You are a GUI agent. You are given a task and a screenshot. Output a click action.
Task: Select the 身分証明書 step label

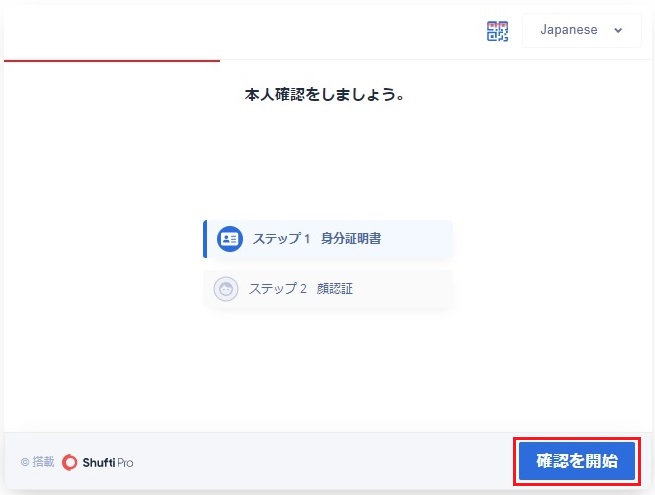coord(351,239)
